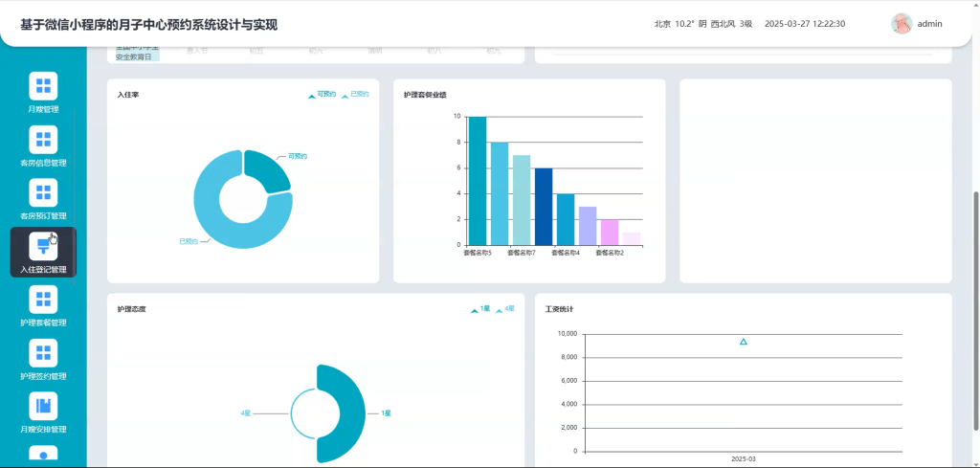The height and width of the screenshot is (468, 980).
Task: Select the 入住登记管理 menu label
Action: point(43,270)
